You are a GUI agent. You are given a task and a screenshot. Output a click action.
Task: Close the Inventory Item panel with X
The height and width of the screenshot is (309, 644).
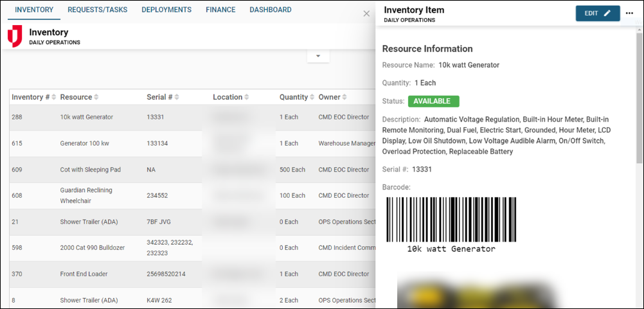point(366,13)
